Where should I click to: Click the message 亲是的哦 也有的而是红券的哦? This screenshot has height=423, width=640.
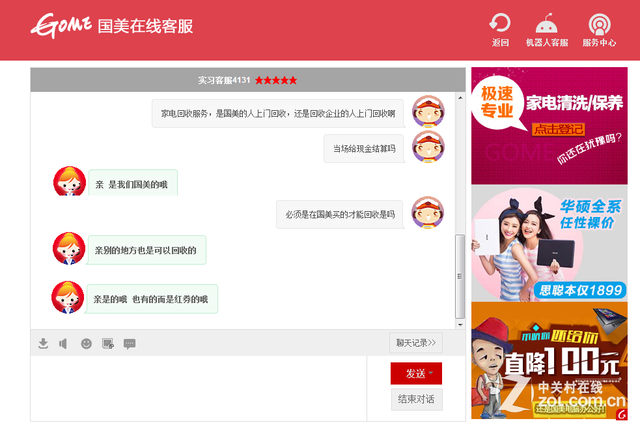[x=151, y=299]
